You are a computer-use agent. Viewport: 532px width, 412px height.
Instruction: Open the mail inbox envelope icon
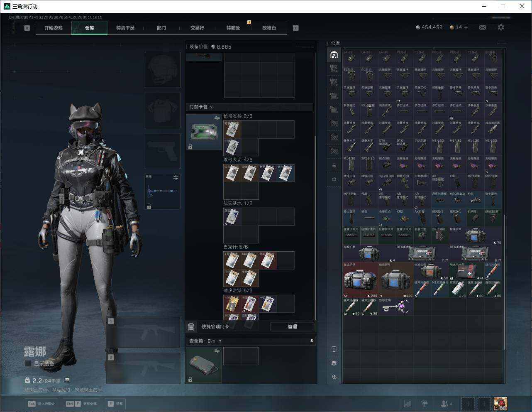point(483,27)
